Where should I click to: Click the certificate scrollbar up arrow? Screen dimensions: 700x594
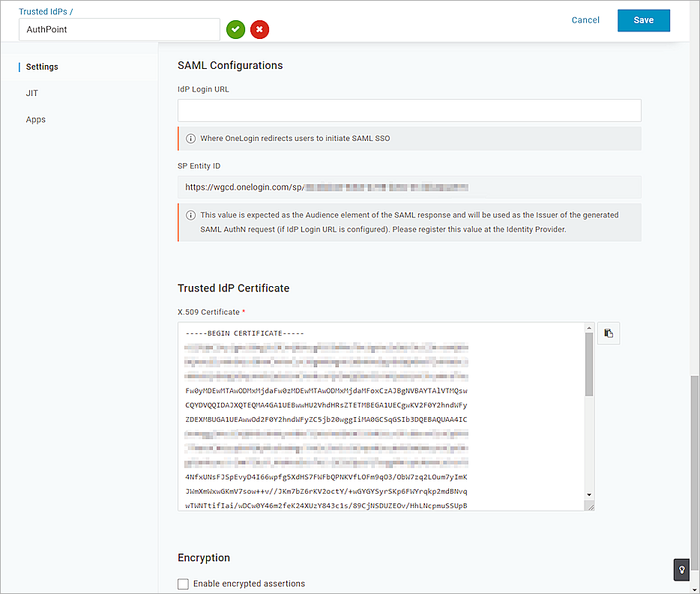tap(589, 327)
